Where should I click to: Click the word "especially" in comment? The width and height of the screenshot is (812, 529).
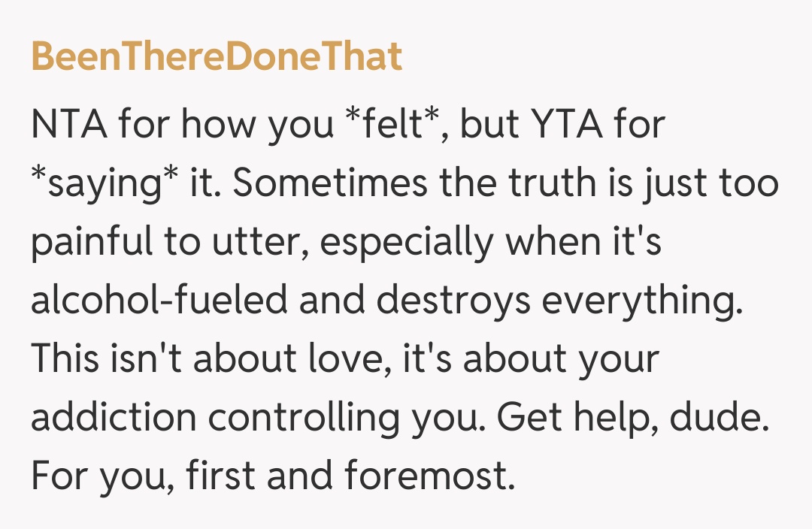[404, 243]
